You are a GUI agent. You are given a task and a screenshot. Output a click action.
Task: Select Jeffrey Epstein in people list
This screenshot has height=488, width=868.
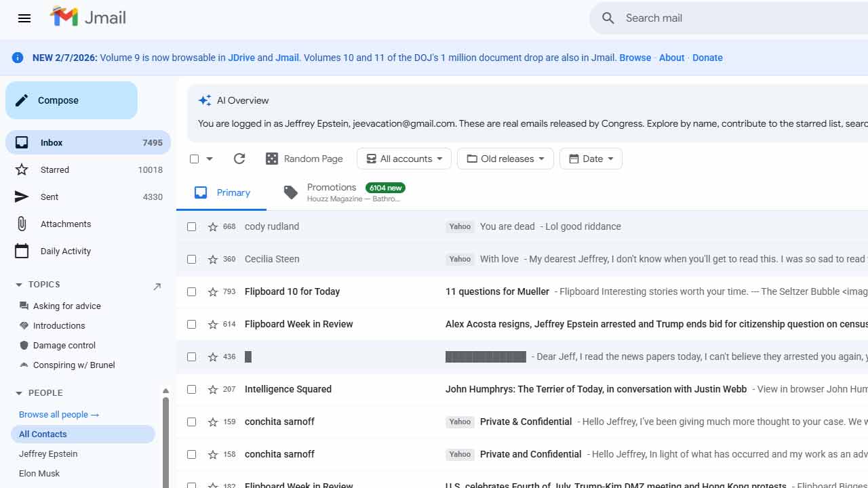tap(48, 453)
